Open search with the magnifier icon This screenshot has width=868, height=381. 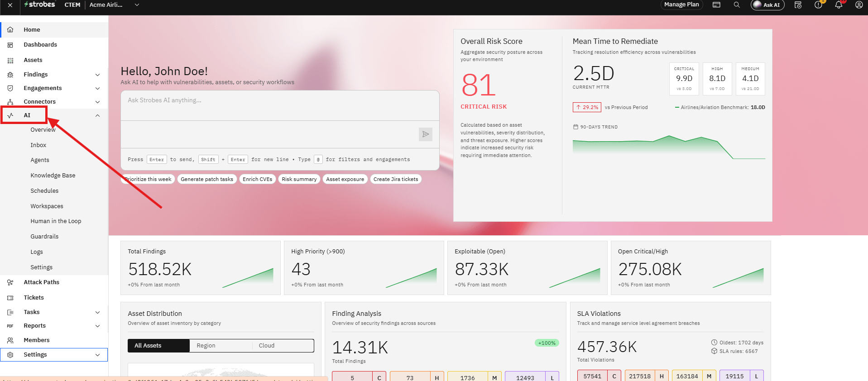tap(737, 5)
